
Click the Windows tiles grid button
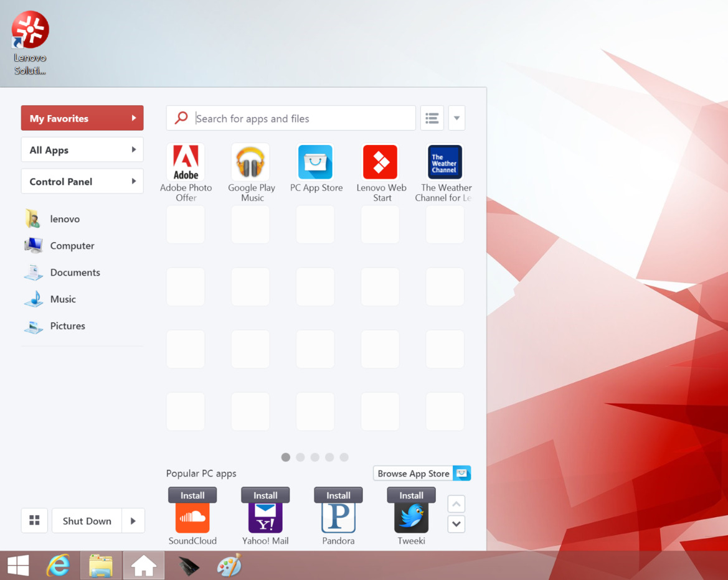[34, 520]
